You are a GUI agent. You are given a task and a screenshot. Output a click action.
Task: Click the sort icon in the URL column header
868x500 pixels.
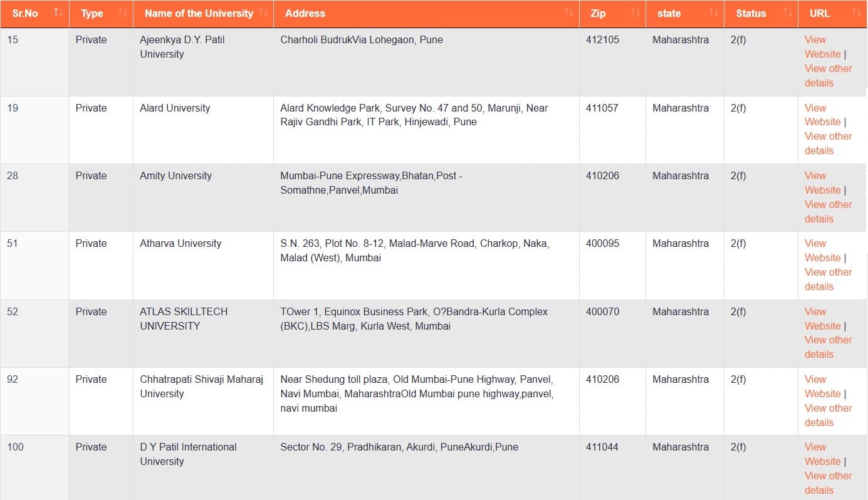856,13
